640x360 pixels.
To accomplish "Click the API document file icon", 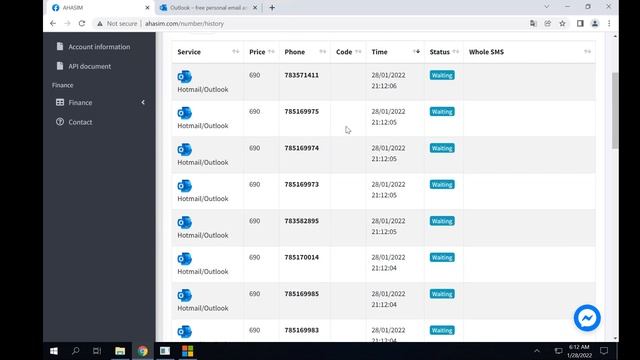I will (60, 66).
